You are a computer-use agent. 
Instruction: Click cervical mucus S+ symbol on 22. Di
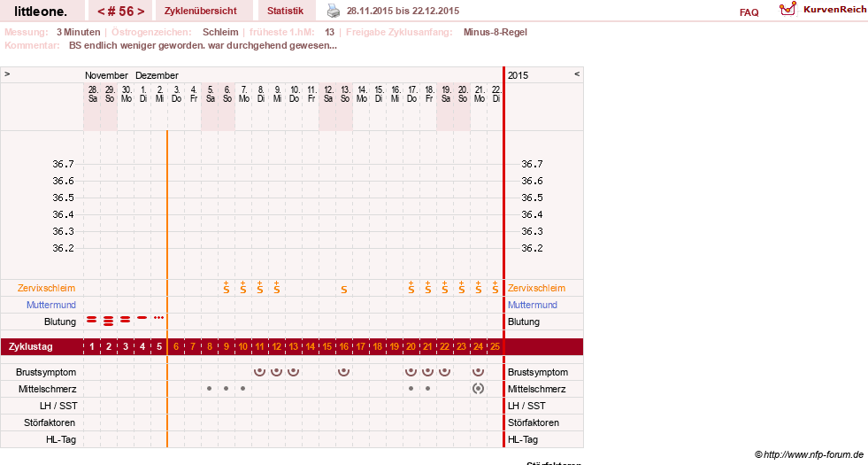coord(495,288)
